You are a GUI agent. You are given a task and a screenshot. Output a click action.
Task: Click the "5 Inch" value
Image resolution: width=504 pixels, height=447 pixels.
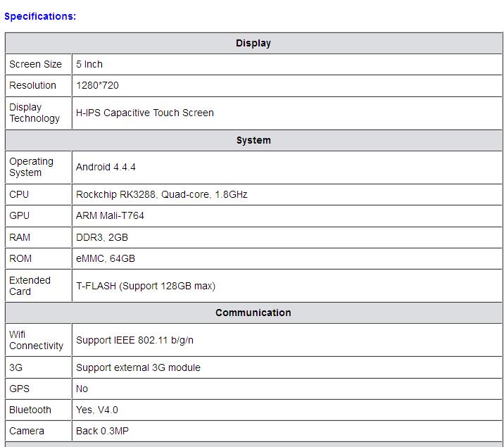pyautogui.click(x=89, y=64)
